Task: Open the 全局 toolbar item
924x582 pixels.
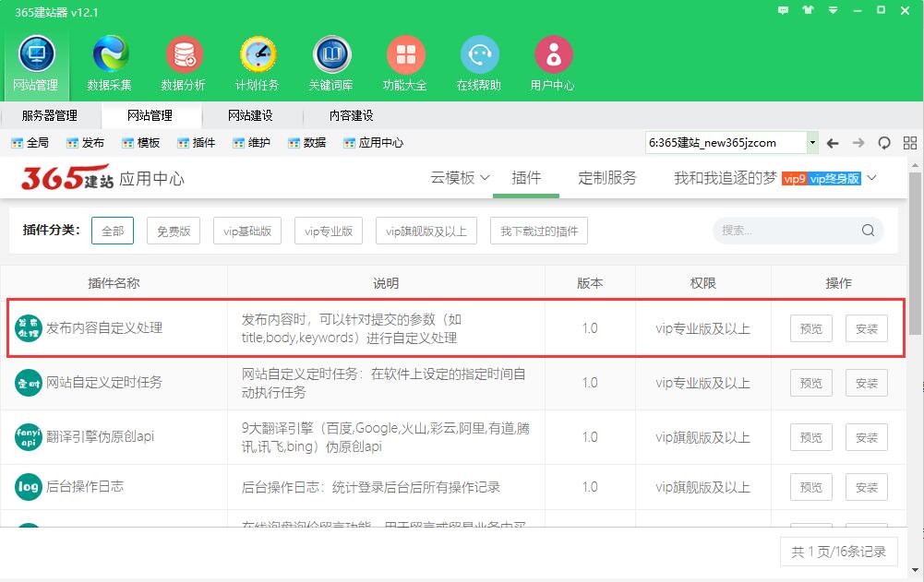Action: 30,143
